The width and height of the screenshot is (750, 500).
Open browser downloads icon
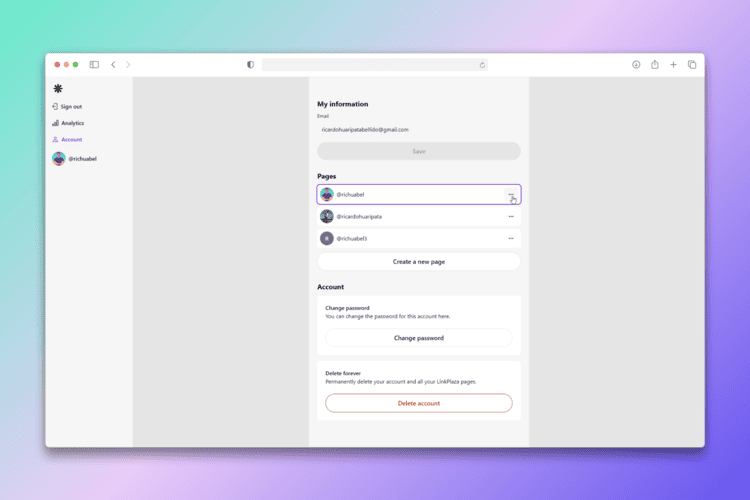pos(636,65)
